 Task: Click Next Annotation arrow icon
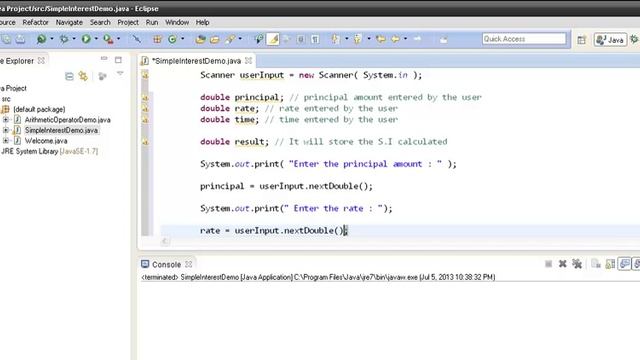[336, 39]
